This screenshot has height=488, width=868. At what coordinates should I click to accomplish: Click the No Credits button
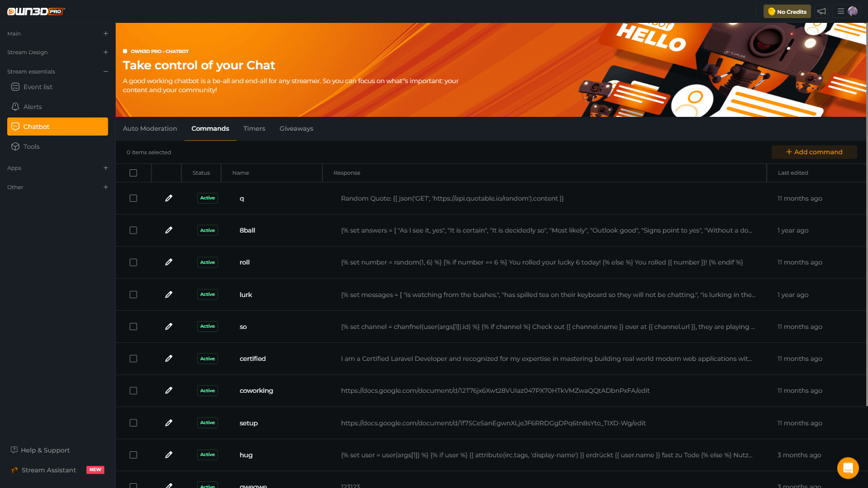pyautogui.click(x=787, y=11)
